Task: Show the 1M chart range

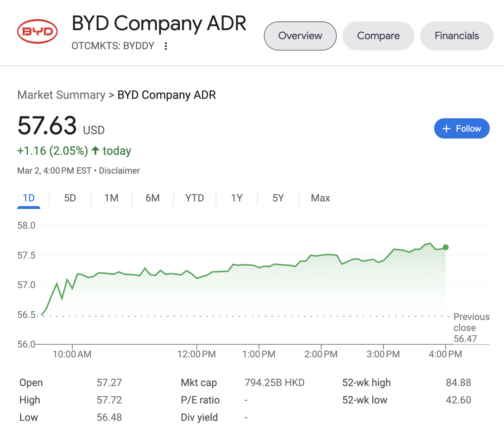Action: coord(111,198)
